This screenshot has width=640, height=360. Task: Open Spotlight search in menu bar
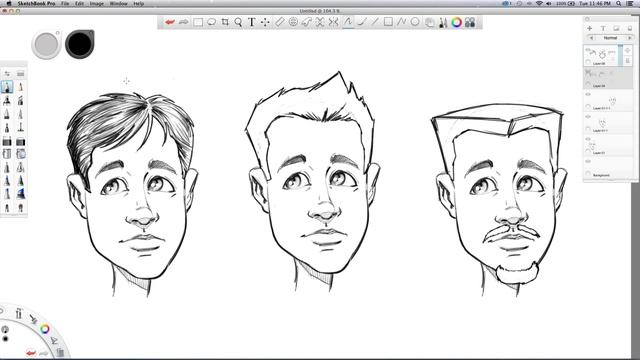click(x=619, y=3)
